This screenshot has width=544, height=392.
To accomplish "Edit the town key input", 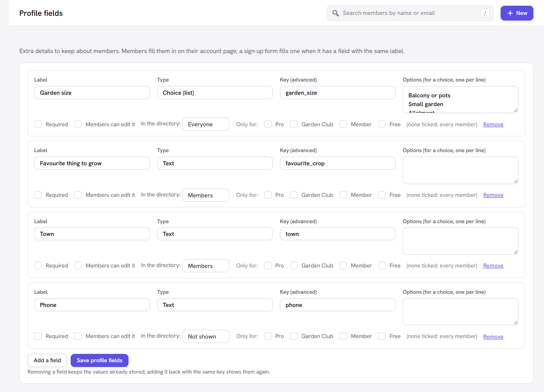I will coord(338,234).
